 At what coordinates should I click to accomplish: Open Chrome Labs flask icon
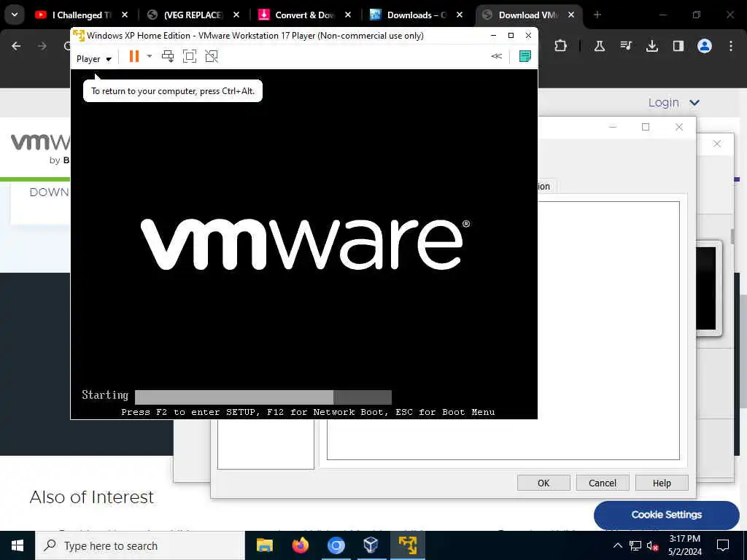[600, 46]
